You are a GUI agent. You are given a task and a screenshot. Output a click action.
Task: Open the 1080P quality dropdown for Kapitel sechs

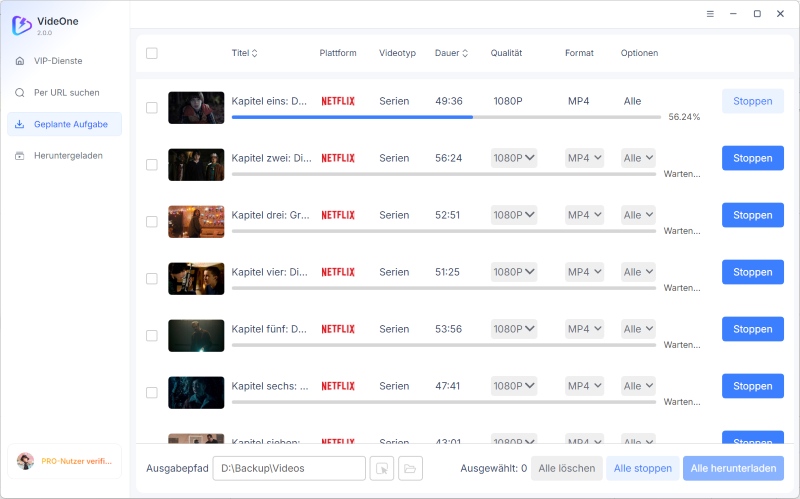coord(514,386)
